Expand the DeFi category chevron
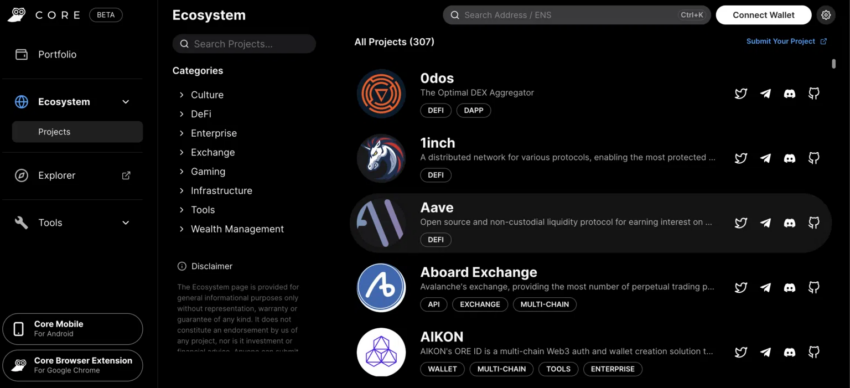The width and height of the screenshot is (850, 388). click(x=182, y=114)
